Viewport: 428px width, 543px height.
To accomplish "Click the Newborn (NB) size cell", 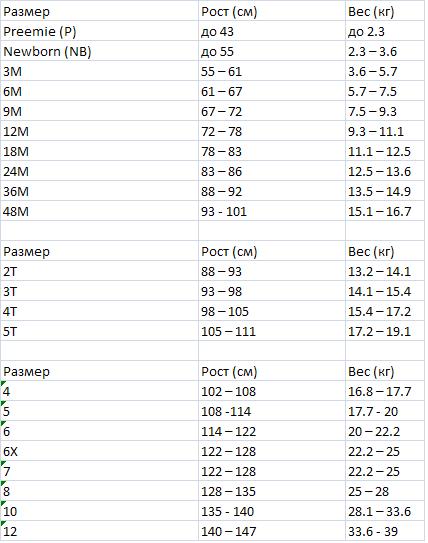I will click(99, 51).
